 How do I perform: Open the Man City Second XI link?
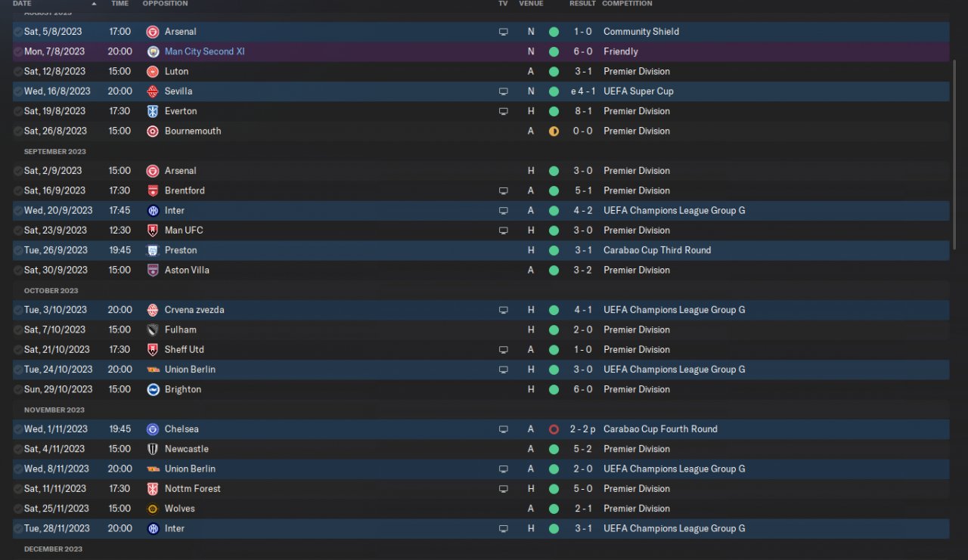click(x=204, y=52)
